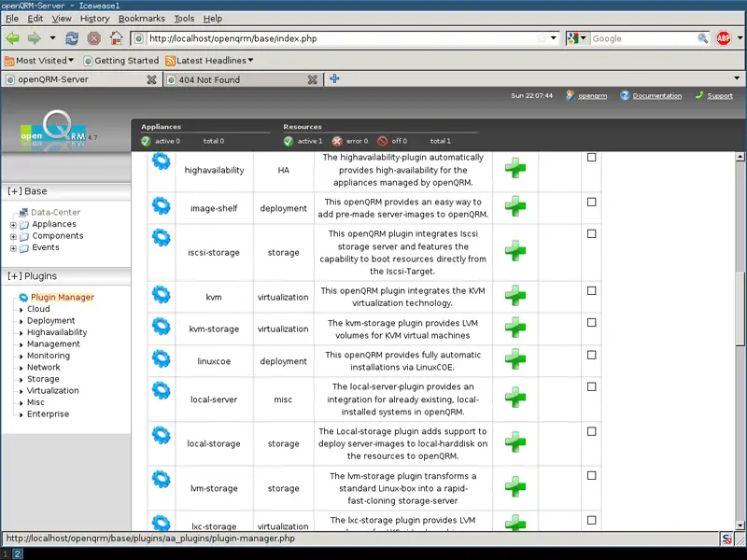
Task: Enable the linuxcoe plugin with green plus
Action: [x=515, y=359]
